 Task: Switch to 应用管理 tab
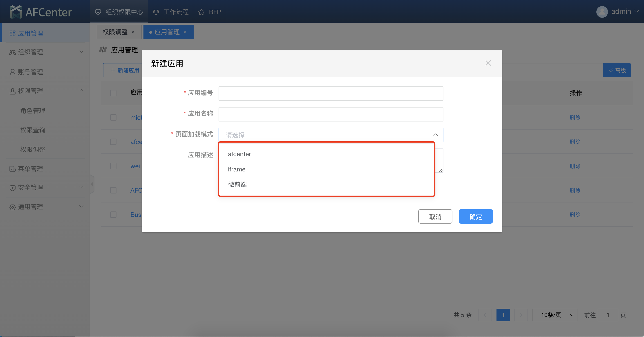tap(168, 32)
